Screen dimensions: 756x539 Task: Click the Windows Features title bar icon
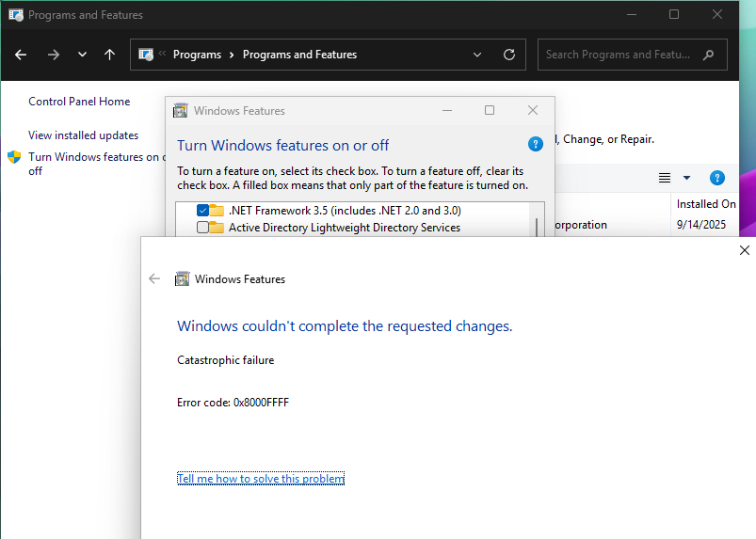tap(181, 111)
